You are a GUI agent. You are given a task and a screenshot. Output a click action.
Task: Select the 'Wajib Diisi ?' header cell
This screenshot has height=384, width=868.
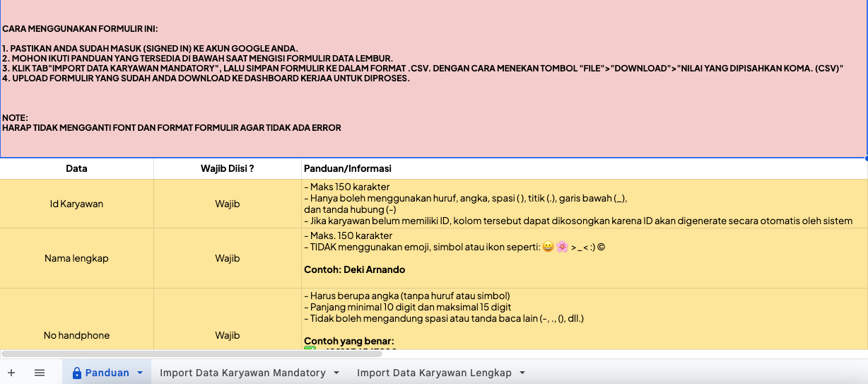tap(227, 168)
